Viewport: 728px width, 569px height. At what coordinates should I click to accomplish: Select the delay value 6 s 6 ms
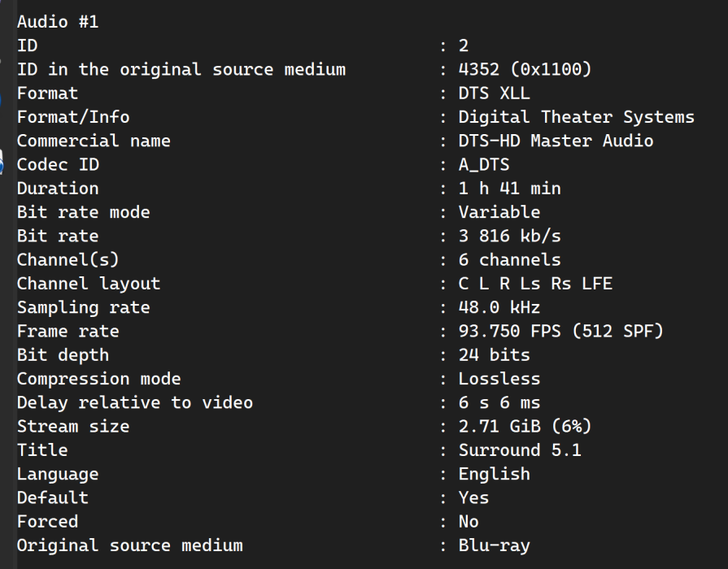point(499,403)
